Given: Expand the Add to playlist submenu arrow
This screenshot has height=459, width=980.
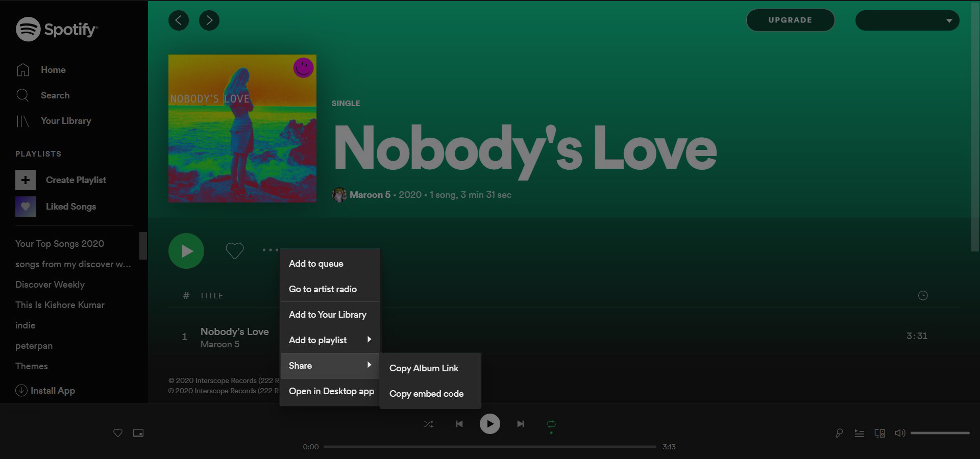Looking at the screenshot, I should 369,340.
